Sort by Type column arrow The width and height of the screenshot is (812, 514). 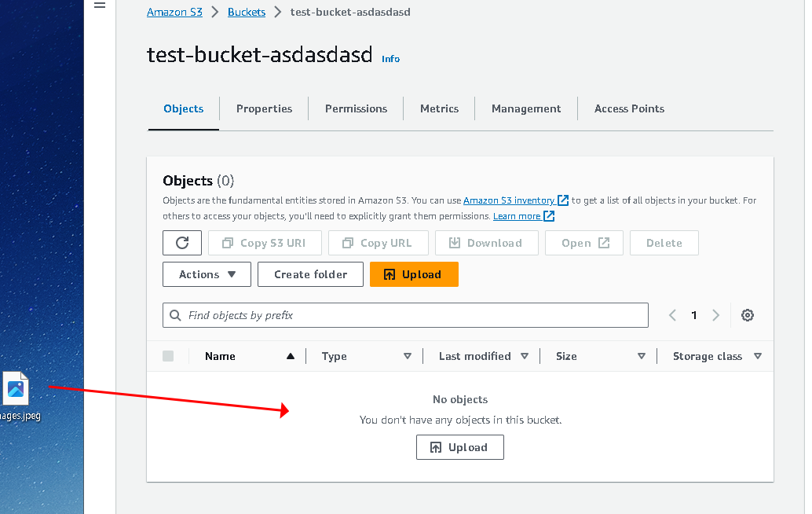point(408,356)
